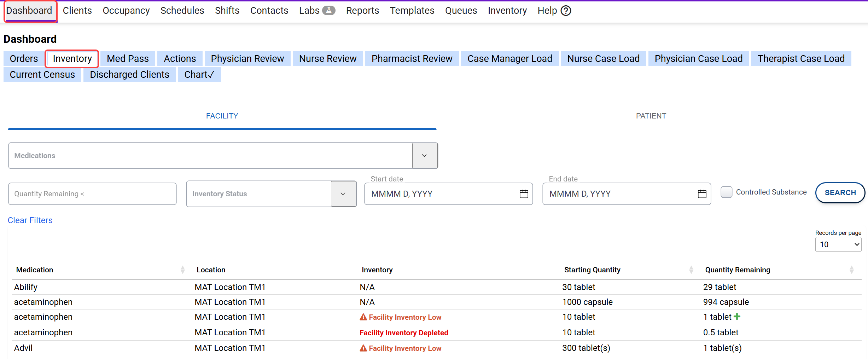Change Records per page selector

point(838,244)
